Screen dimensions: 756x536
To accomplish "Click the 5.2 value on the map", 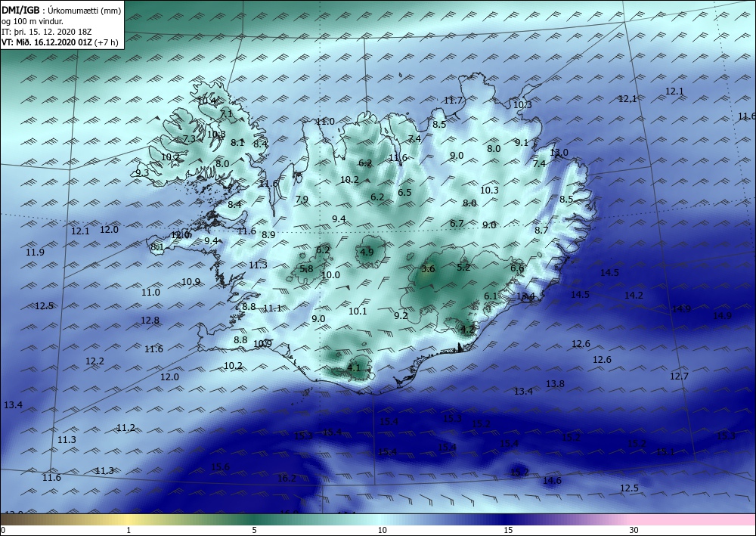I will pos(463,267).
